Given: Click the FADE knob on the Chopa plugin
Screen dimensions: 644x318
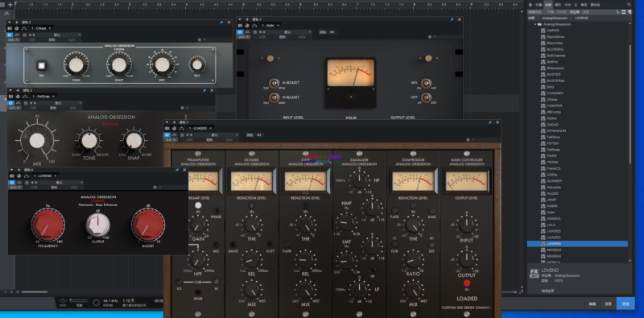Looking at the screenshot, I should pos(76,65).
